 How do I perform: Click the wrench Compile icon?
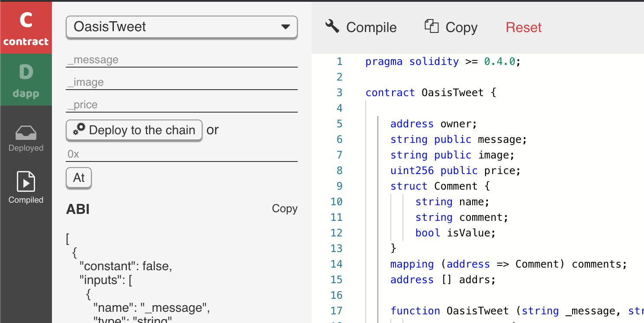(332, 26)
